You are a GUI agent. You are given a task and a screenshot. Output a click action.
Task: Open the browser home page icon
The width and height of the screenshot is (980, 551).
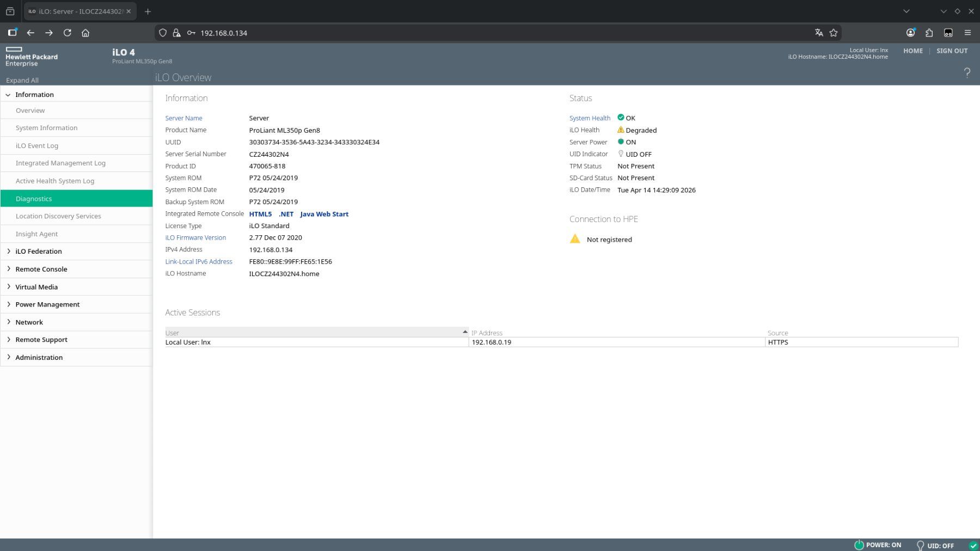click(85, 33)
